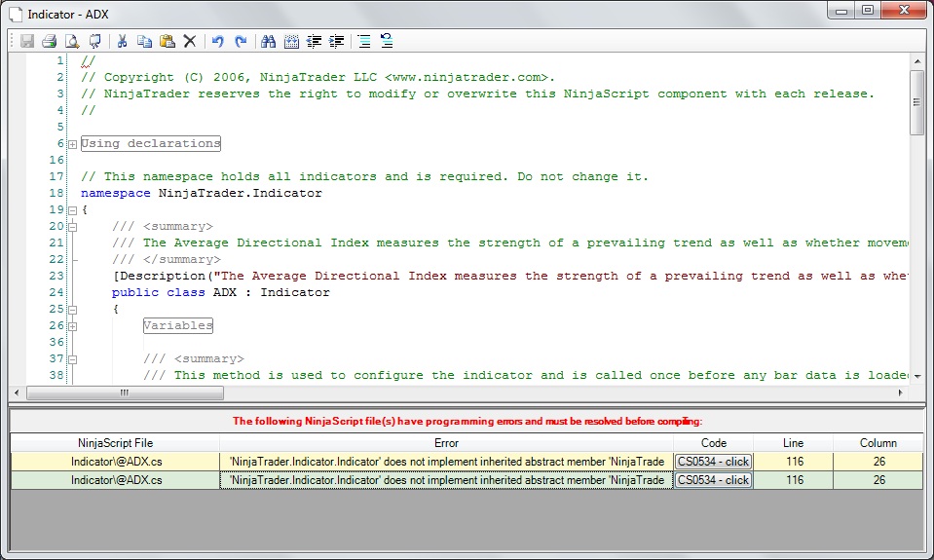Click line number 17 in gutter
The width and height of the screenshot is (934, 560).
(x=56, y=176)
